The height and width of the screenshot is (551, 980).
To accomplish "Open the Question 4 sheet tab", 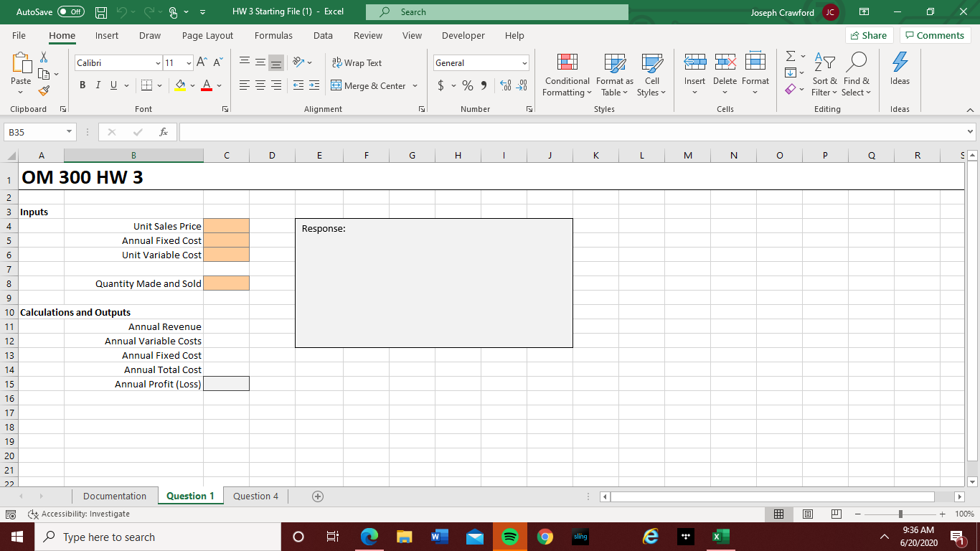I will tap(256, 496).
